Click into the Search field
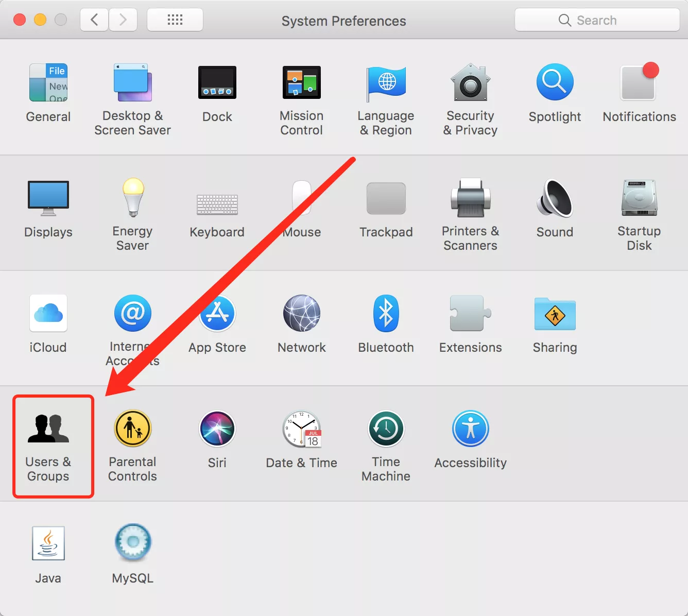688x616 pixels. point(597,20)
